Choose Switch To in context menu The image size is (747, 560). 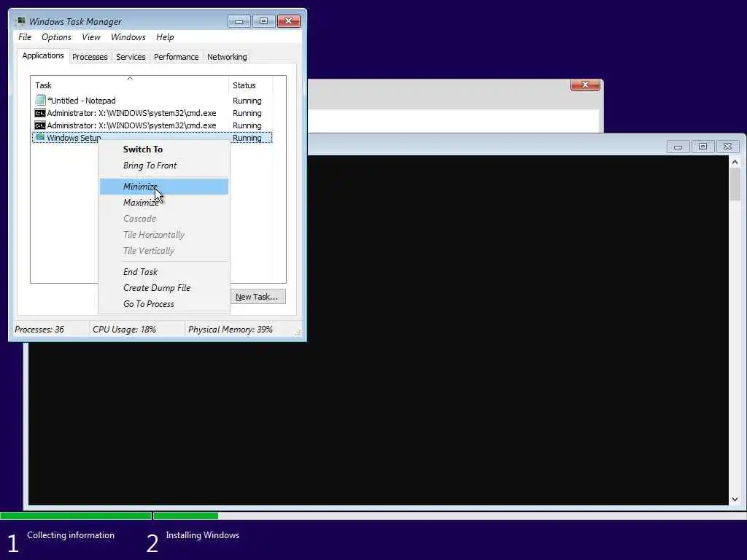point(164,149)
